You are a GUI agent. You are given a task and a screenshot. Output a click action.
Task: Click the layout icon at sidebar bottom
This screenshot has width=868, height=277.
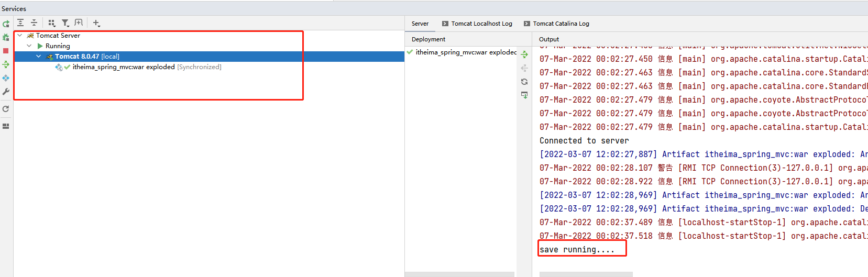point(6,126)
